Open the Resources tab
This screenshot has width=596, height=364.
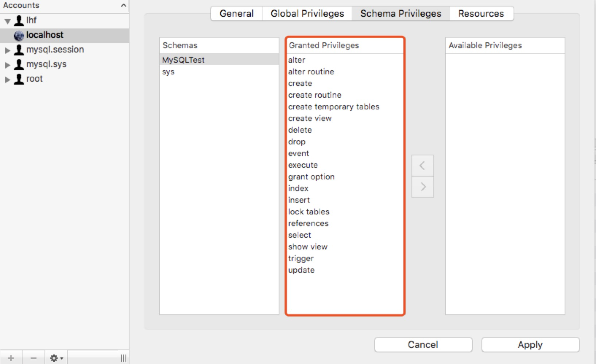pyautogui.click(x=481, y=13)
